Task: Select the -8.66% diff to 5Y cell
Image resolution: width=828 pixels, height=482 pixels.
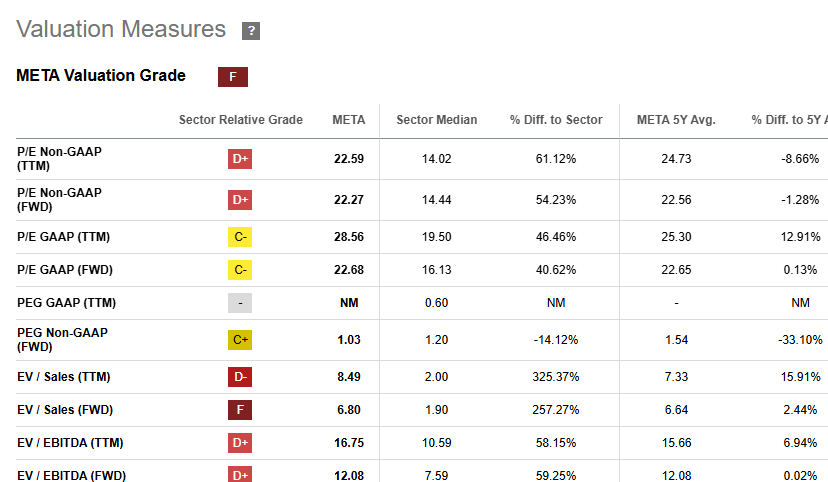Action: (x=801, y=159)
